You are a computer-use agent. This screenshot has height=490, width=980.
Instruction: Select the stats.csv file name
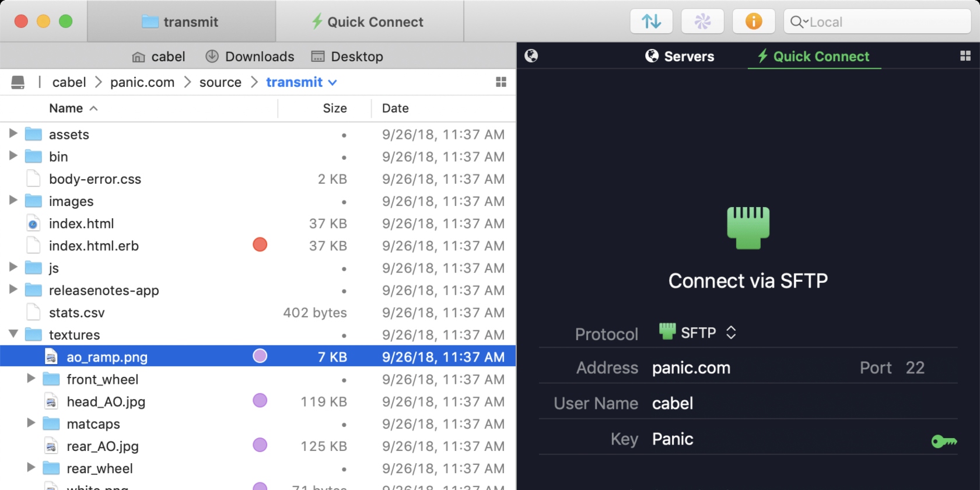[x=77, y=313]
